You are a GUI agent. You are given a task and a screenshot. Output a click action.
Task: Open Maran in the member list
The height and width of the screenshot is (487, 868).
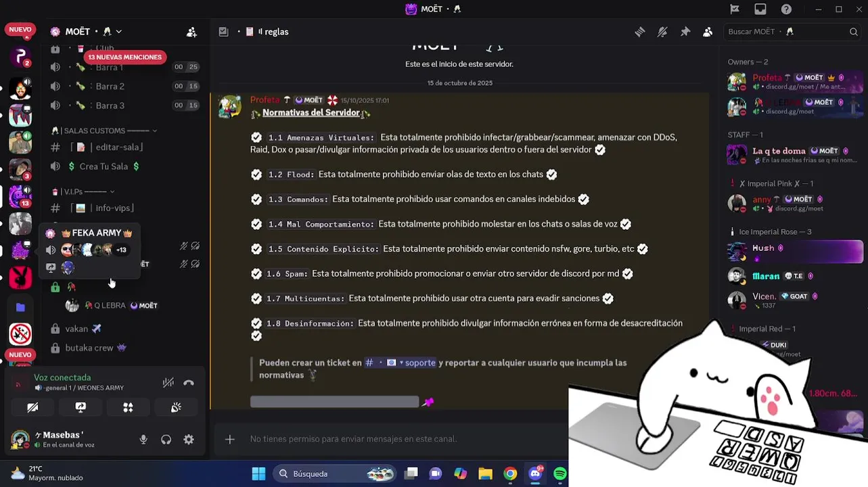point(795,276)
